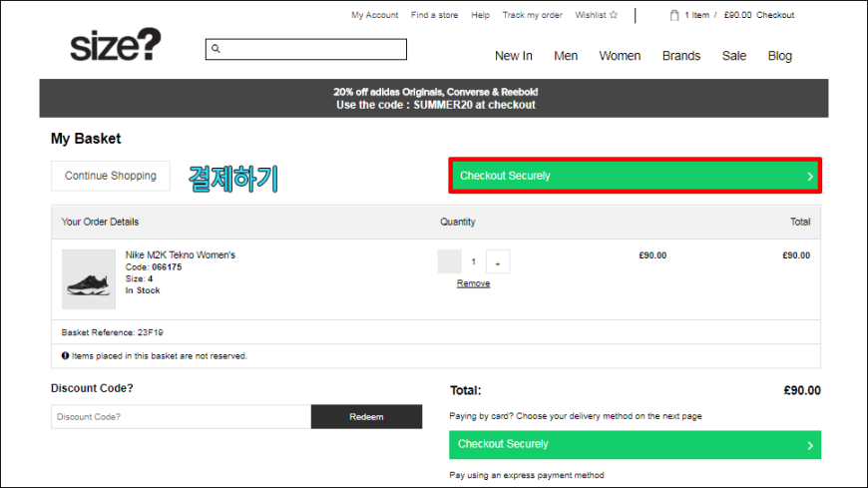
Task: Click the bottom Checkout Securely button
Action: [x=635, y=445]
